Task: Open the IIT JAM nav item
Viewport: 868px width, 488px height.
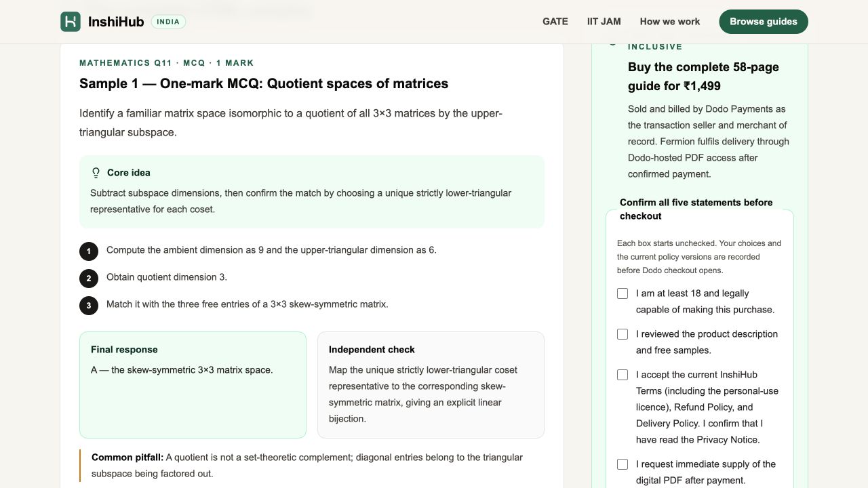Action: 604,22
